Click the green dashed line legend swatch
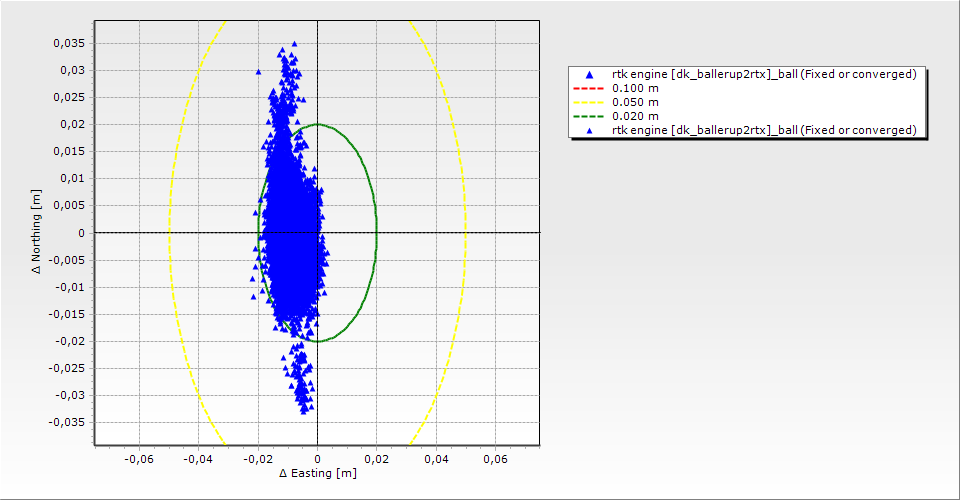960x500 pixels. tap(589, 116)
